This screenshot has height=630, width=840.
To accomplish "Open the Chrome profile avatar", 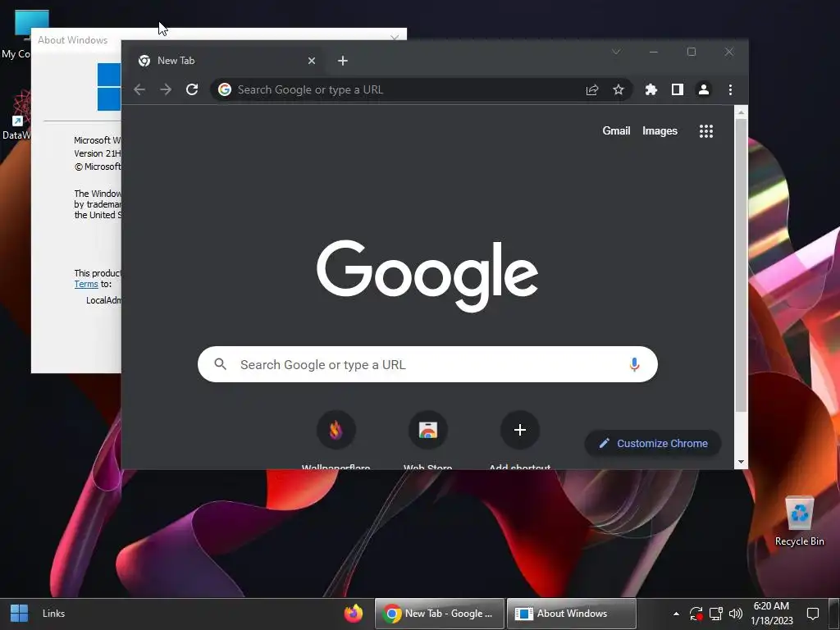I will pyautogui.click(x=703, y=89).
